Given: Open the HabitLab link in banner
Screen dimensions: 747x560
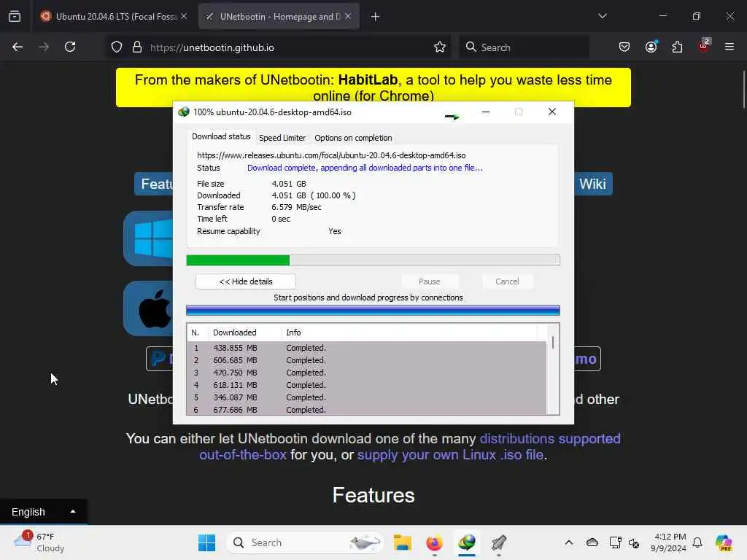Looking at the screenshot, I should pyautogui.click(x=368, y=80).
